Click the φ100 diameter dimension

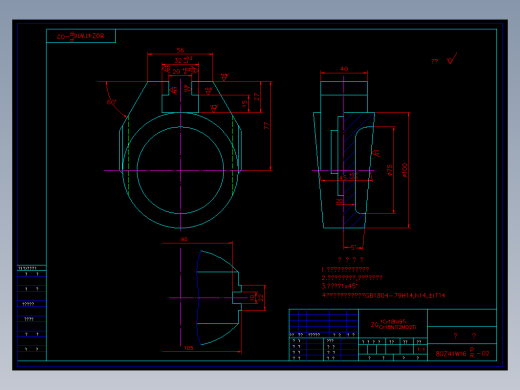tap(405, 170)
